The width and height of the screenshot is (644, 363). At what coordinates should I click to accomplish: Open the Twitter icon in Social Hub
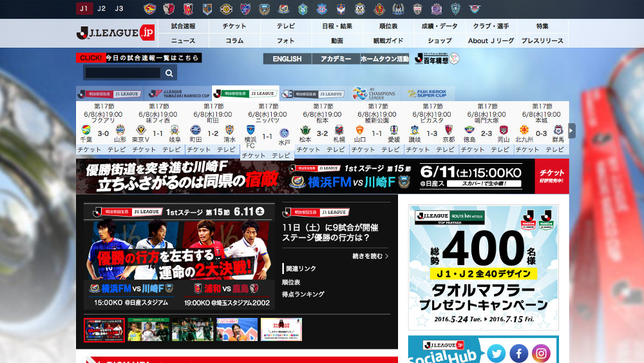coord(496,353)
